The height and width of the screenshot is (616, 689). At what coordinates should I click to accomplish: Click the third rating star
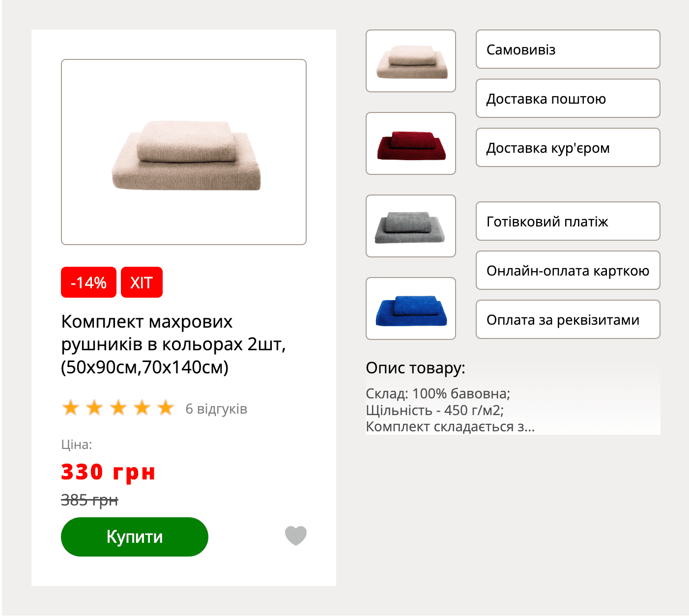118,408
